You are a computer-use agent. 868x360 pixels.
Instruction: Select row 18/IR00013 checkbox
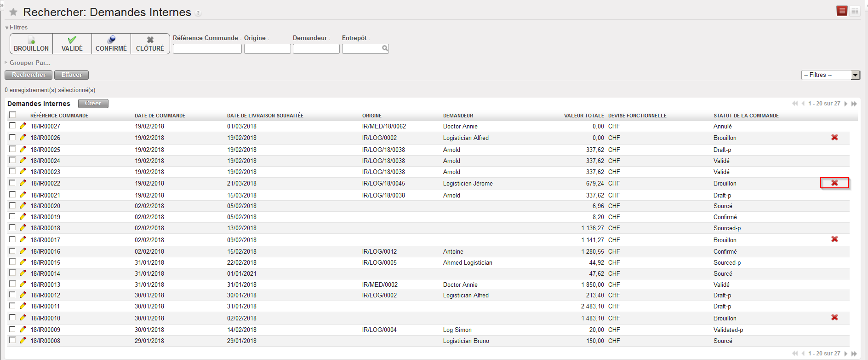pyautogui.click(x=12, y=284)
